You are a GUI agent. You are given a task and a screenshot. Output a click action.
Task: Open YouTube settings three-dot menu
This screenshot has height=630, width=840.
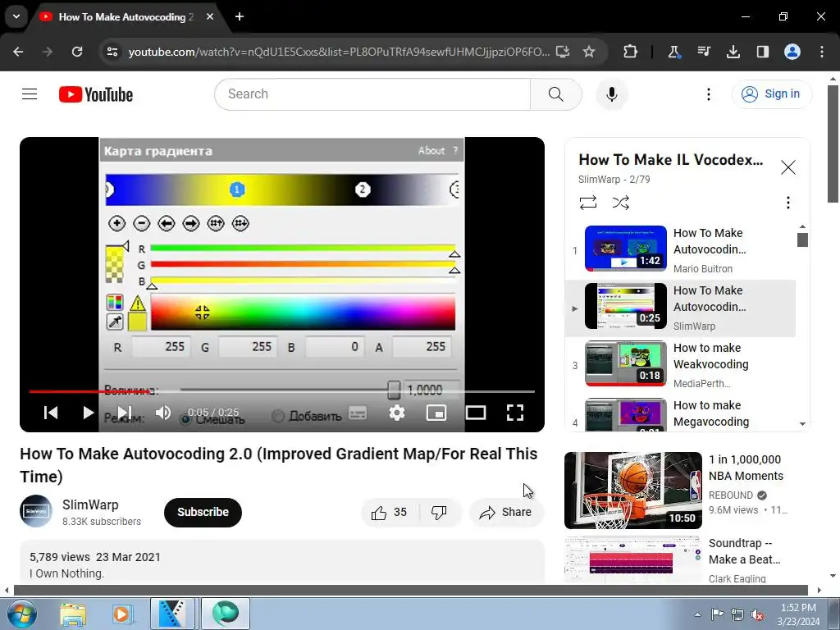pyautogui.click(x=708, y=94)
